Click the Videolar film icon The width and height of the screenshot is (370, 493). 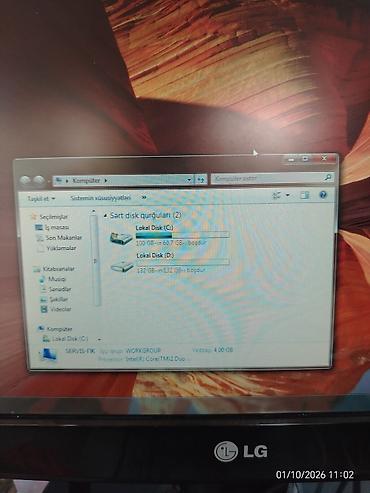tap(44, 309)
